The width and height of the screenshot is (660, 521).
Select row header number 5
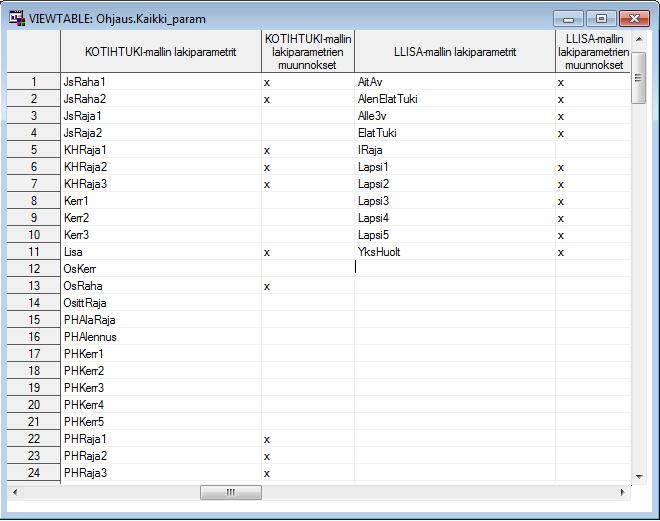(x=34, y=149)
